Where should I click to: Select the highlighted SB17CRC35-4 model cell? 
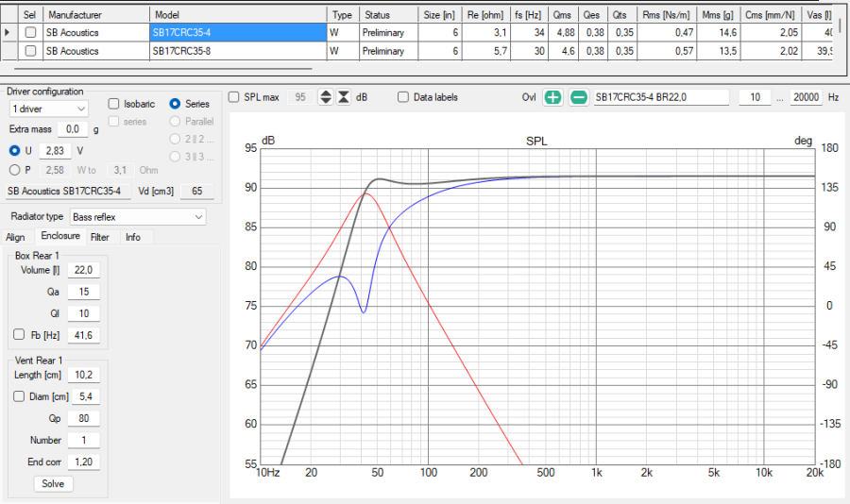coord(238,32)
